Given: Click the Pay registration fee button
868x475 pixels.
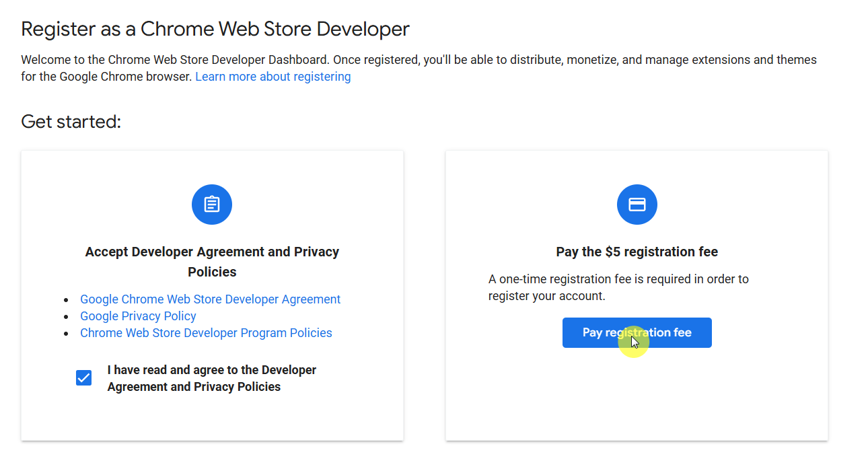Looking at the screenshot, I should click(637, 332).
